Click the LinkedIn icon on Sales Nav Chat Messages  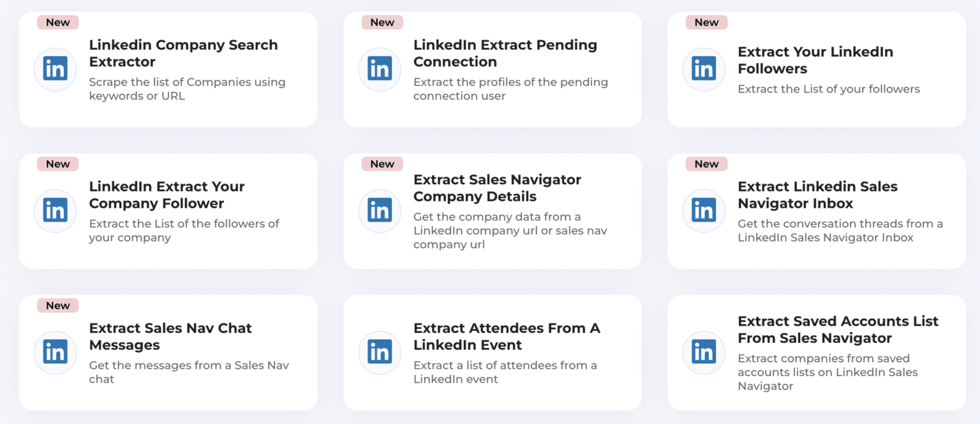(55, 352)
